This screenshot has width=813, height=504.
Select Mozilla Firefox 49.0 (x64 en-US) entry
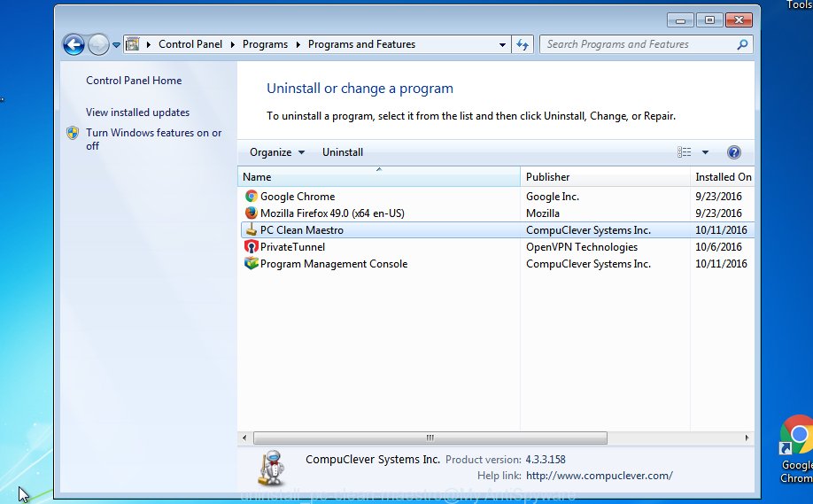[332, 213]
